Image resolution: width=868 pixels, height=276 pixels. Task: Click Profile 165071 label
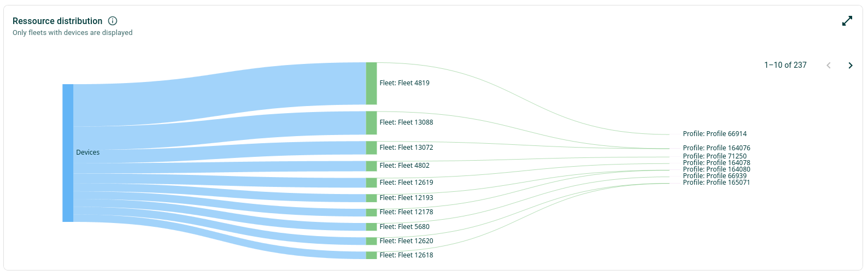[x=717, y=183]
